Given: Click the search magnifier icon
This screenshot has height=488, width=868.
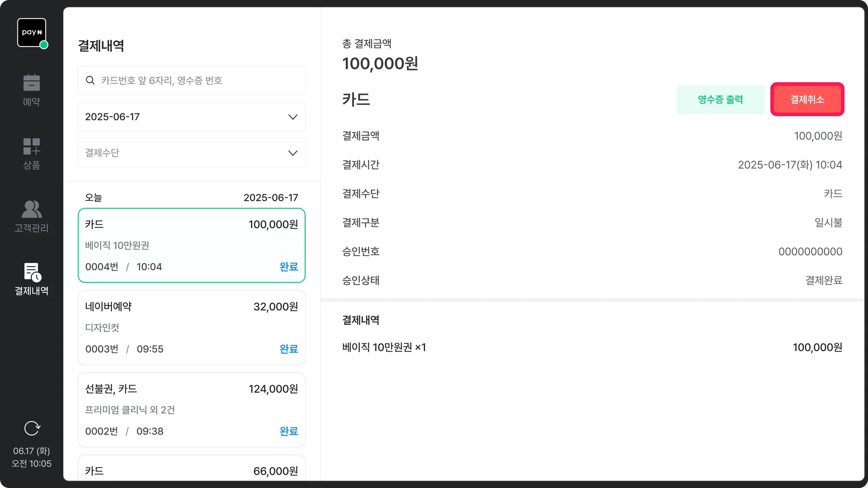Looking at the screenshot, I should pos(90,80).
